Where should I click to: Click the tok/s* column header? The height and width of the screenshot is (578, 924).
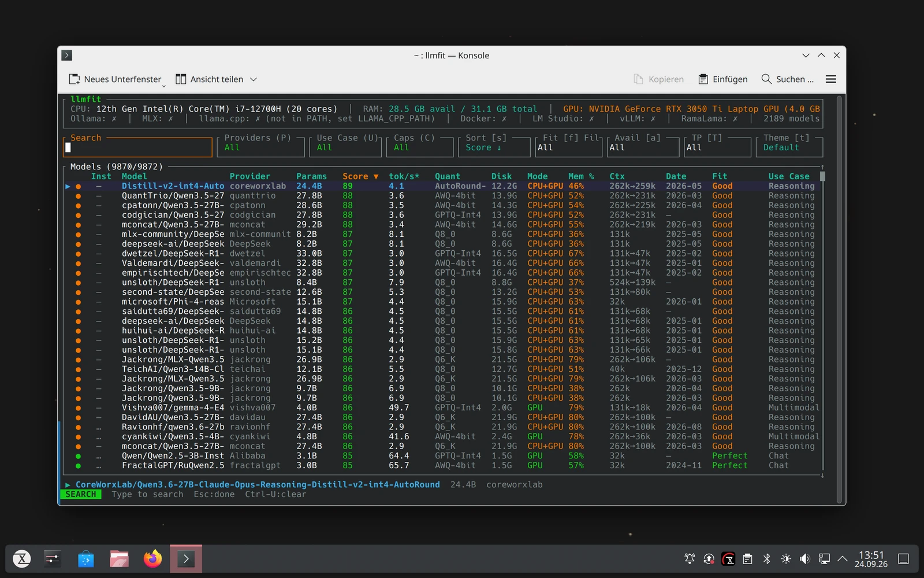tap(404, 176)
